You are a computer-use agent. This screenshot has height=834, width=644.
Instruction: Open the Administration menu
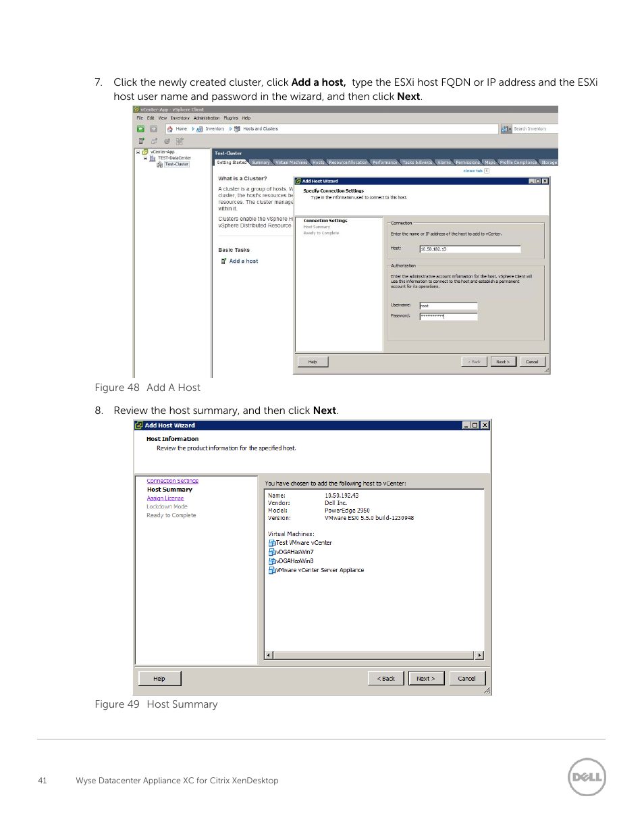coord(207,118)
